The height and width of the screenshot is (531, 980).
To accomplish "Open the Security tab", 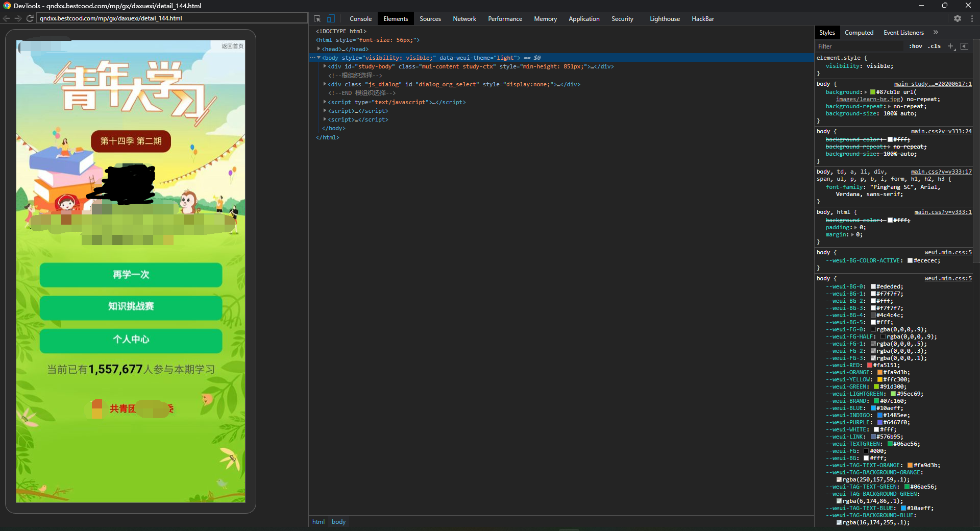I will [622, 19].
